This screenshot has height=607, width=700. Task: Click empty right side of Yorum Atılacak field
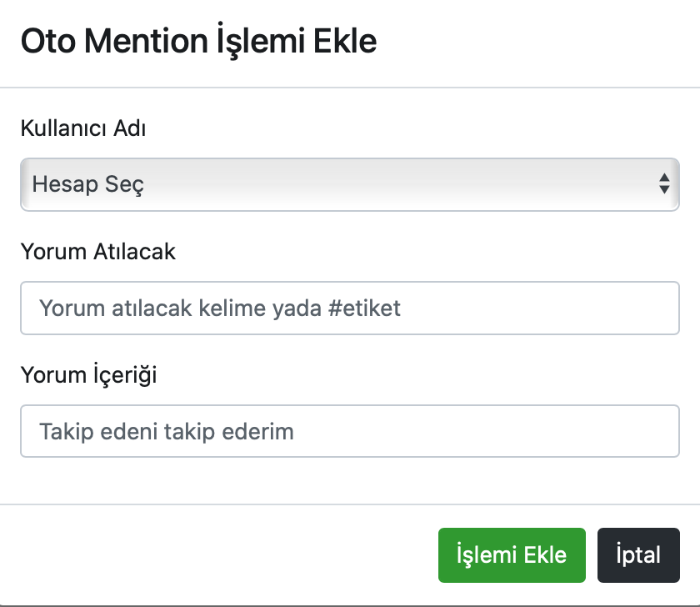(x=540, y=308)
